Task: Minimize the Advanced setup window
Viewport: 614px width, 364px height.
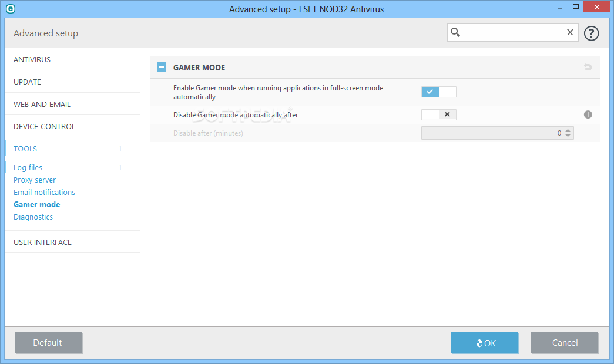Action: pos(560,8)
